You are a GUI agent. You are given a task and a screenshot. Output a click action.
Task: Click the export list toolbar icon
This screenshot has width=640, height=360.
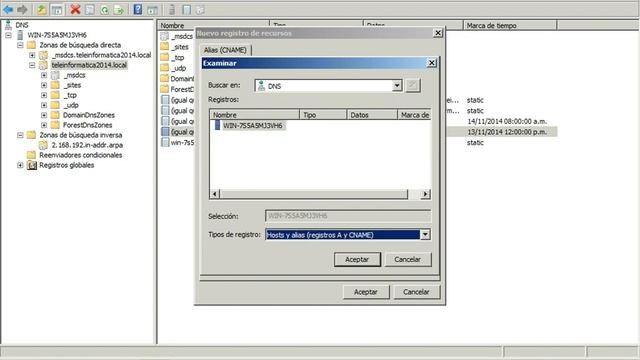pyautogui.click(x=119, y=9)
